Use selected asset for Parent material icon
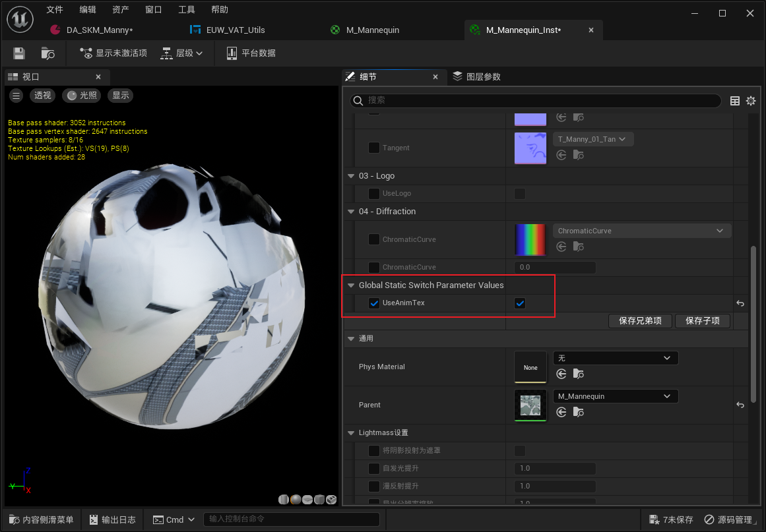 pyautogui.click(x=561, y=412)
